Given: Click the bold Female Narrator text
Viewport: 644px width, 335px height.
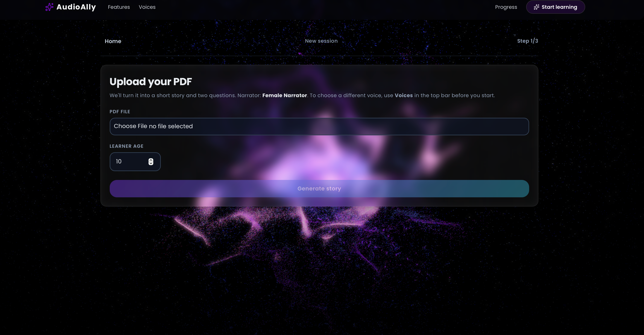Looking at the screenshot, I should click(284, 95).
